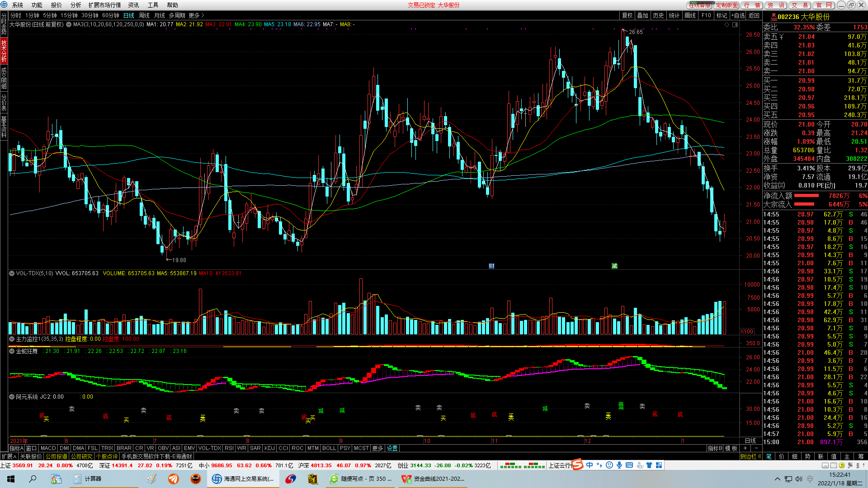Click the plus zoom button beside 模板
Image resolution: width=868 pixels, height=488 pixels.
[745, 448]
